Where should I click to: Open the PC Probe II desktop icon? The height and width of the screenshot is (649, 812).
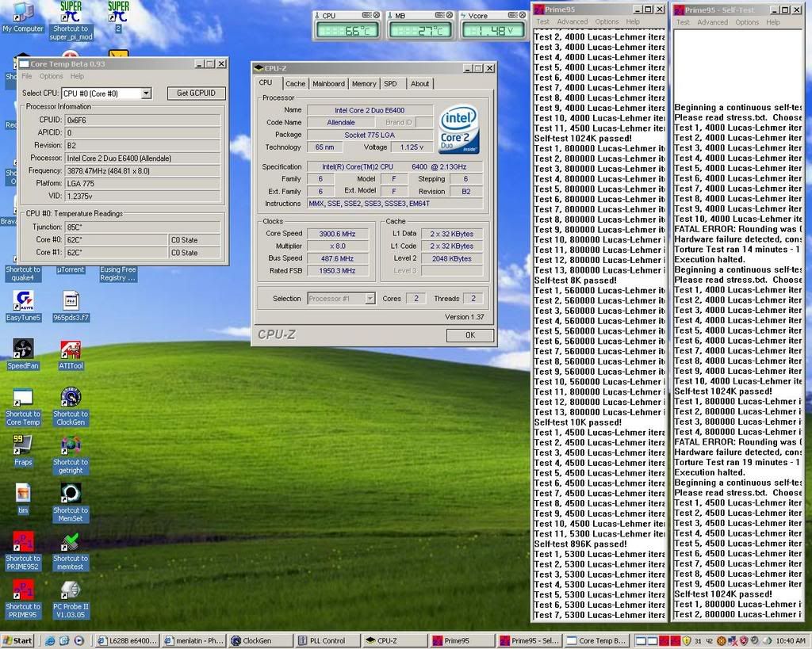71,590
